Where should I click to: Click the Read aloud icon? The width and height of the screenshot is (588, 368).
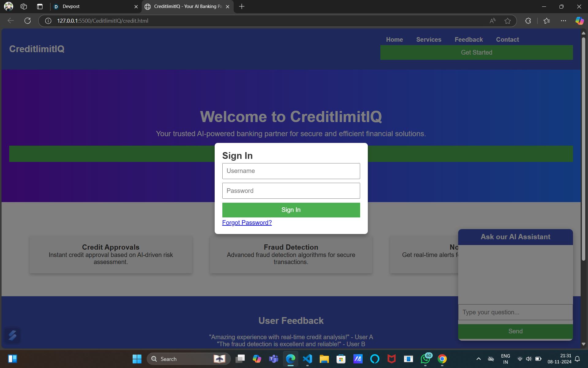point(492,21)
